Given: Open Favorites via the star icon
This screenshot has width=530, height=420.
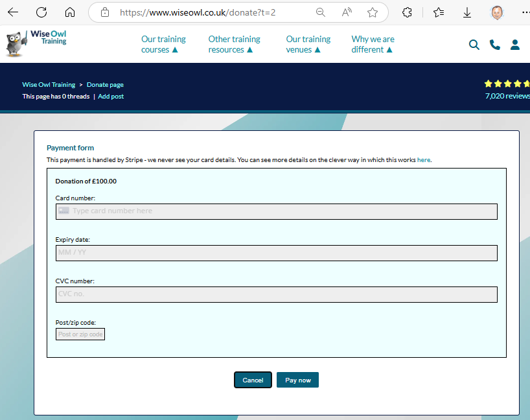Looking at the screenshot, I should tap(439, 12).
